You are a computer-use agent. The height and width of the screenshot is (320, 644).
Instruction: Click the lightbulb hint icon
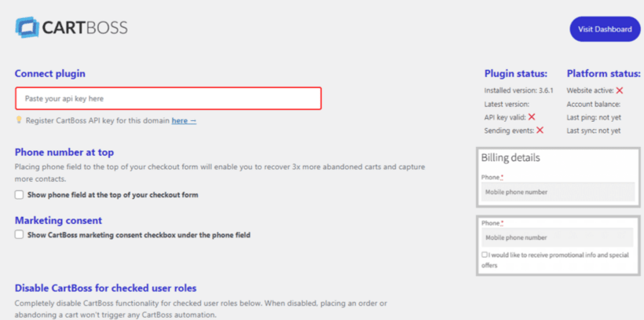tap(18, 120)
